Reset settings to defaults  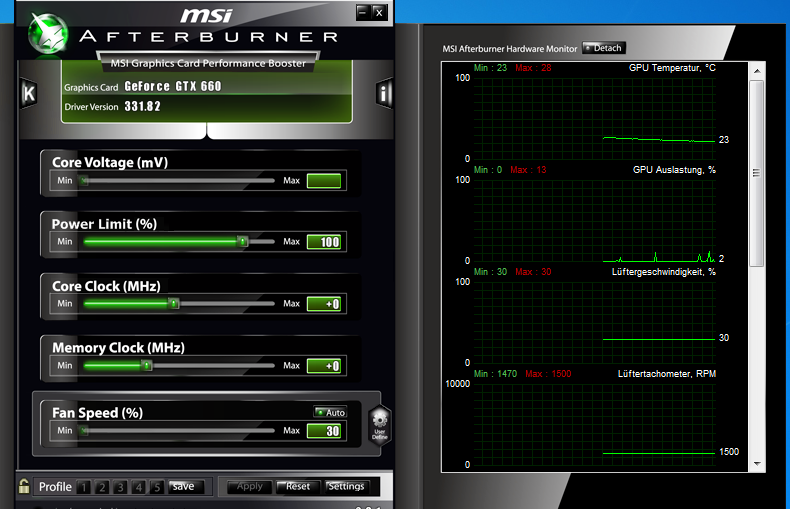click(298, 486)
